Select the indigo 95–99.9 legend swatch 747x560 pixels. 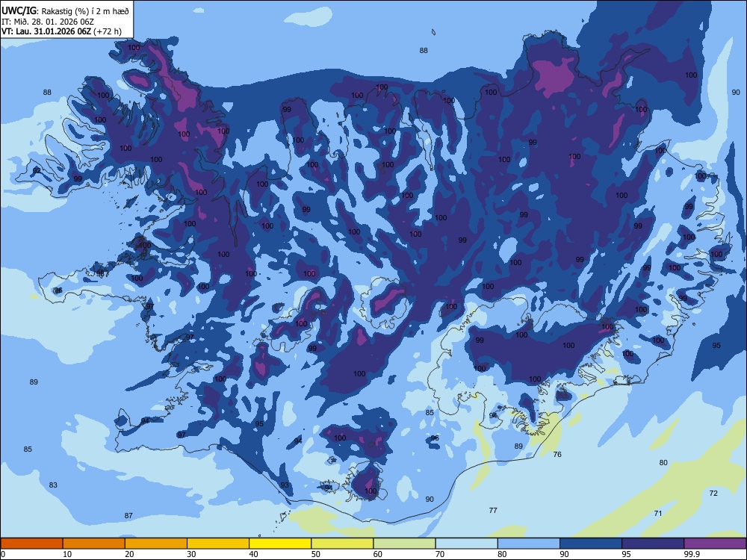653,544
